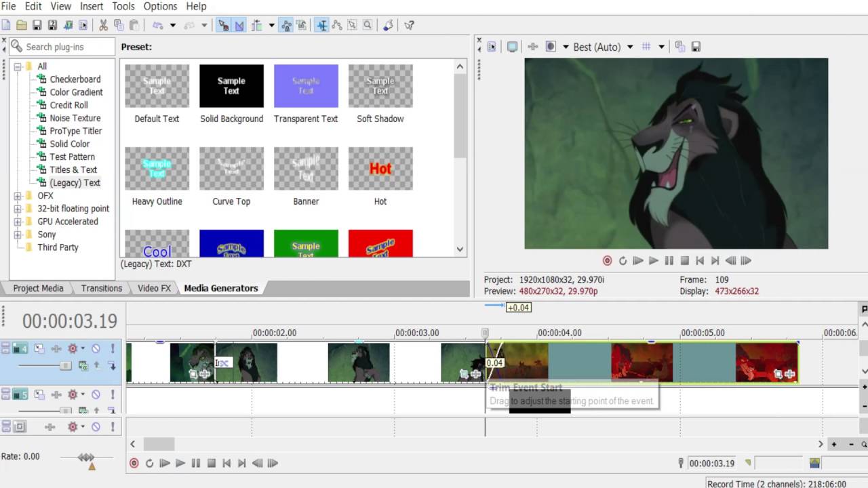Click the Search plug-ins field
This screenshot has height=488, width=868.
point(62,47)
